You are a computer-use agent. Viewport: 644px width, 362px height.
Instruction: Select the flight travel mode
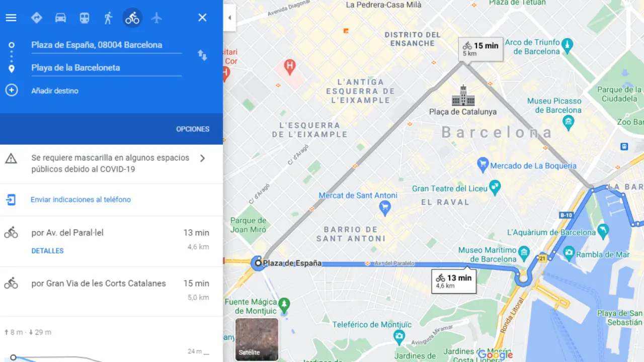(x=157, y=18)
